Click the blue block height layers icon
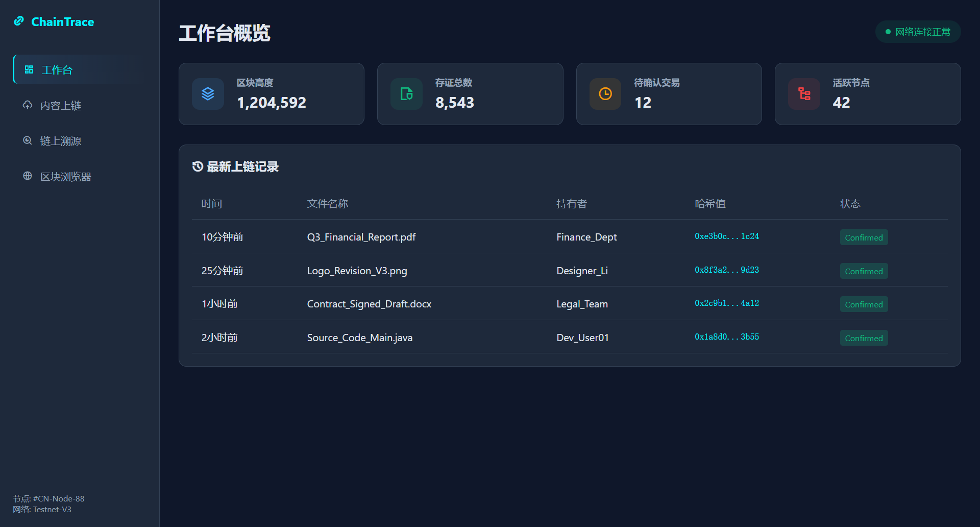 [x=208, y=94]
